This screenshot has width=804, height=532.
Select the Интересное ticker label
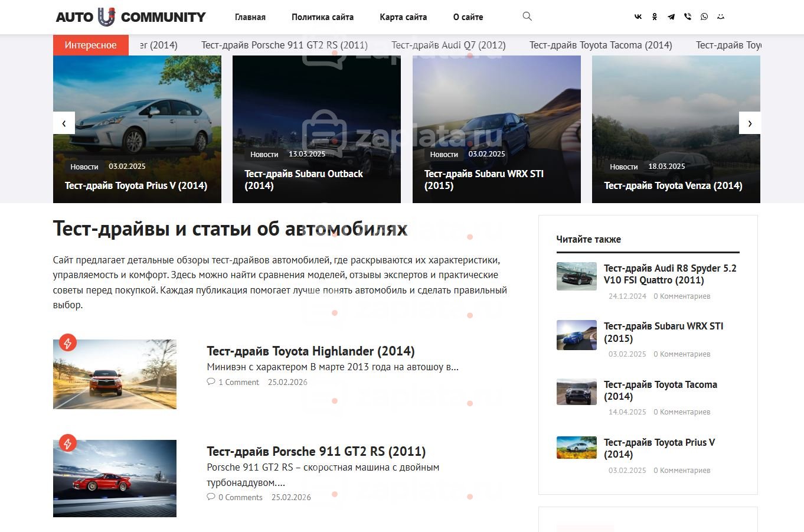tap(91, 45)
